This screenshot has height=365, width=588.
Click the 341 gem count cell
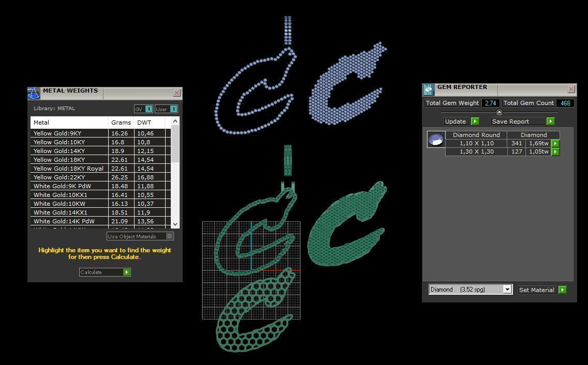pyautogui.click(x=517, y=143)
